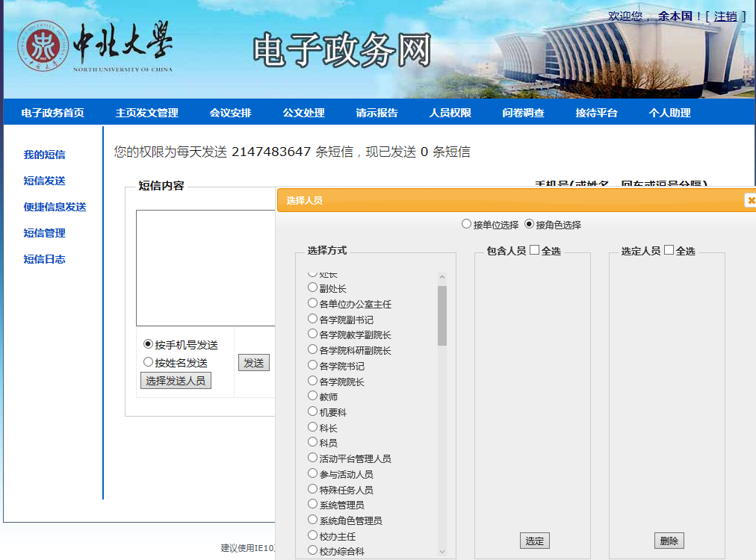
Task: Select 按姓名发送 radio option
Action: pyautogui.click(x=148, y=362)
